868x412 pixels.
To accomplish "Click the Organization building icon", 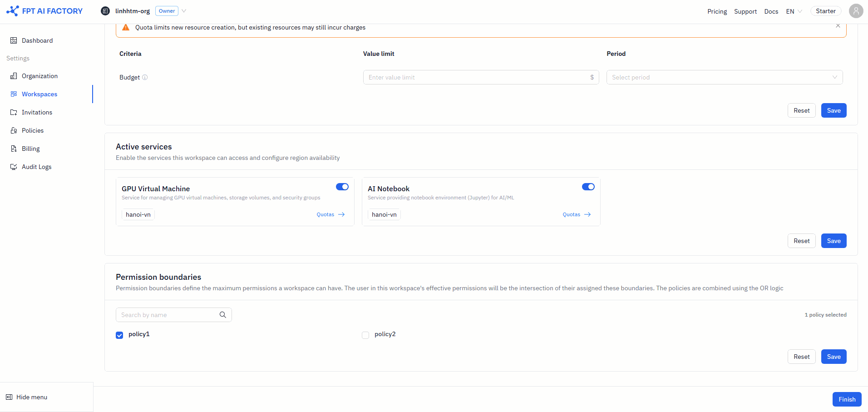I will click(x=14, y=76).
